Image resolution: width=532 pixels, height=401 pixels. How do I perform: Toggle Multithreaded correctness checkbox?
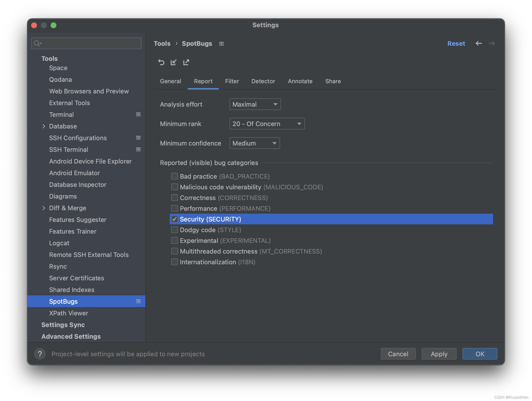174,251
